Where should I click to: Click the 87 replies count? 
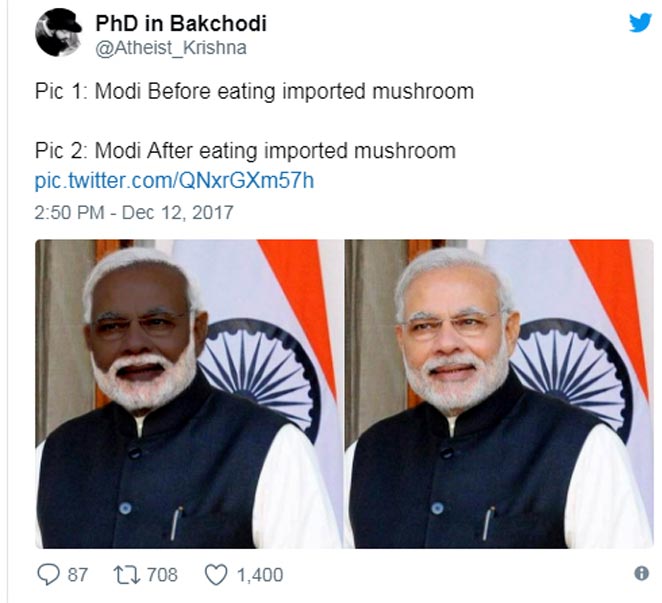click(78, 575)
